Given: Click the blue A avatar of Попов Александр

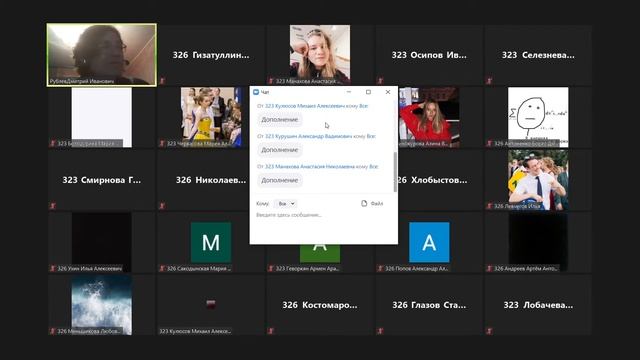Looking at the screenshot, I should point(429,242).
